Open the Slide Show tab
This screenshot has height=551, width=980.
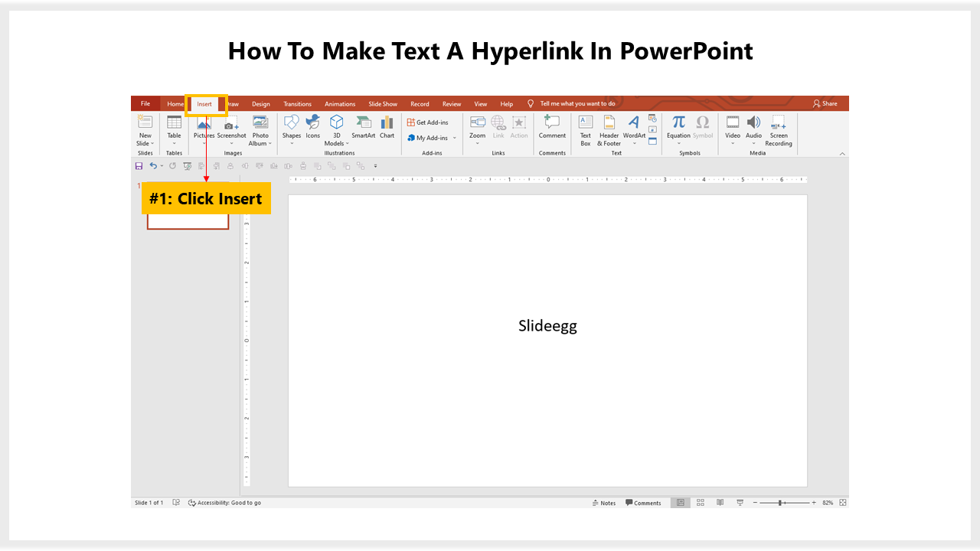[x=383, y=104]
